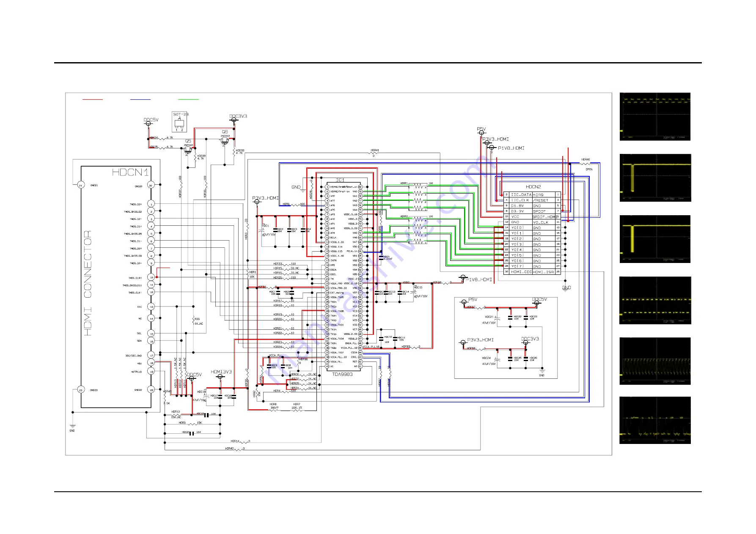Open the second oscilloscope waveform thumbnail
The image size is (756, 534).
point(655,178)
